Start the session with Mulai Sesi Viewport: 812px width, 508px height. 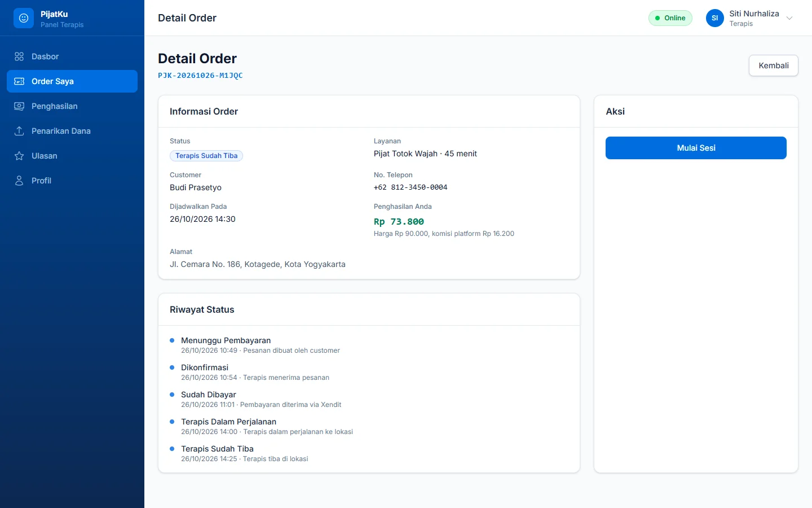click(x=696, y=148)
